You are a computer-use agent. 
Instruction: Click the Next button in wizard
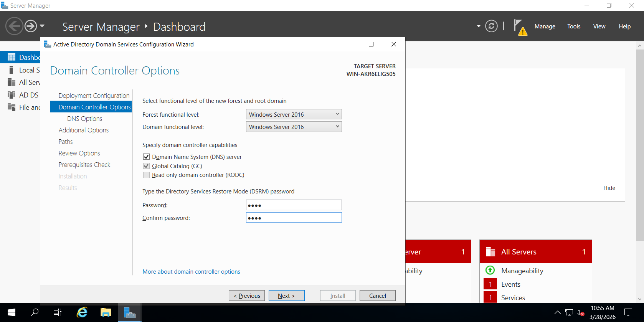pos(286,296)
